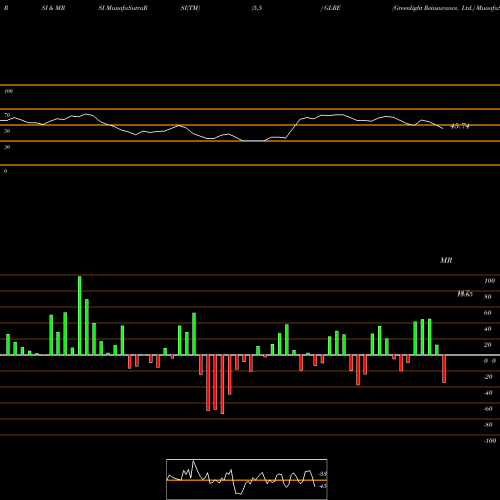The width and height of the screenshot is (500, 500).
Task: Click the MR axis label -40
Action: pos(488,393)
